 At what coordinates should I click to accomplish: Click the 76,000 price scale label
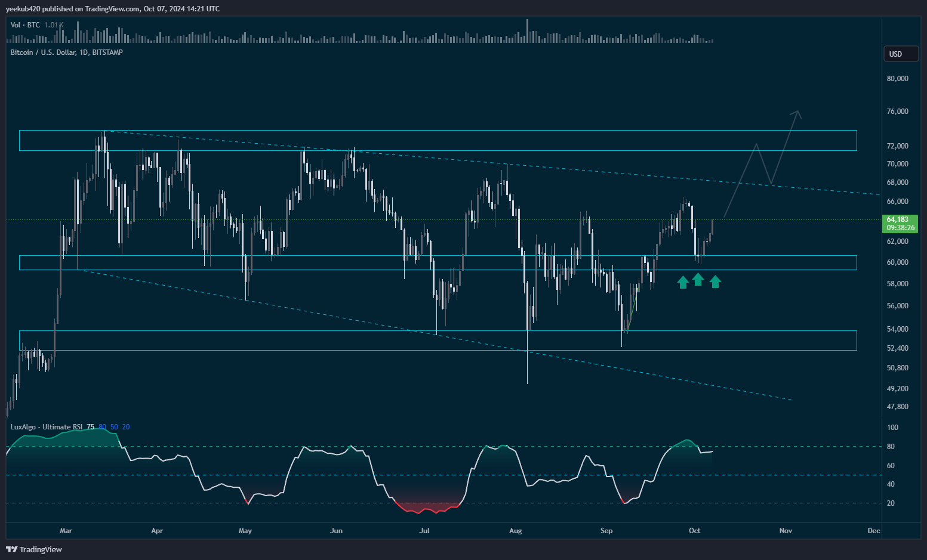tap(897, 112)
